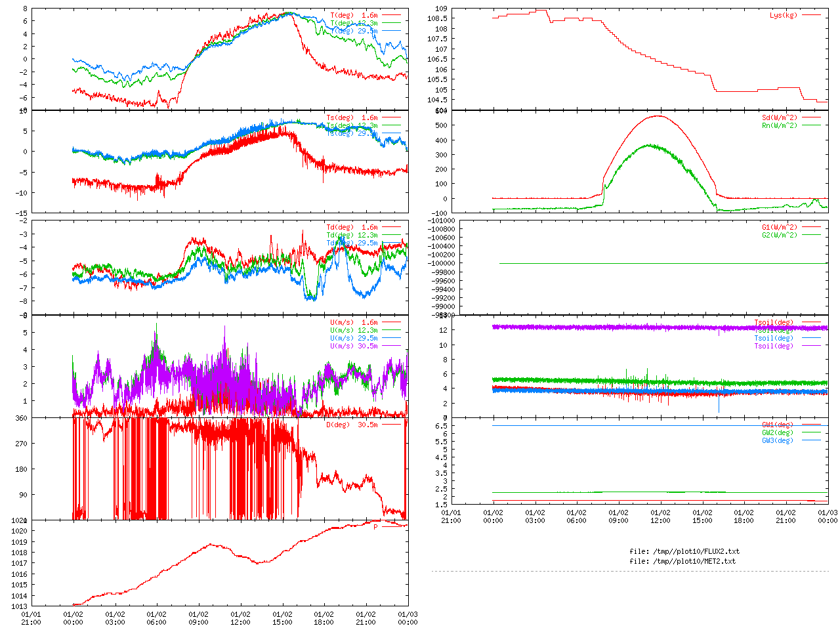The height and width of the screenshot is (630, 840).
Task: Click the green Rn(W/m^2) legend line
Action: (x=811, y=125)
